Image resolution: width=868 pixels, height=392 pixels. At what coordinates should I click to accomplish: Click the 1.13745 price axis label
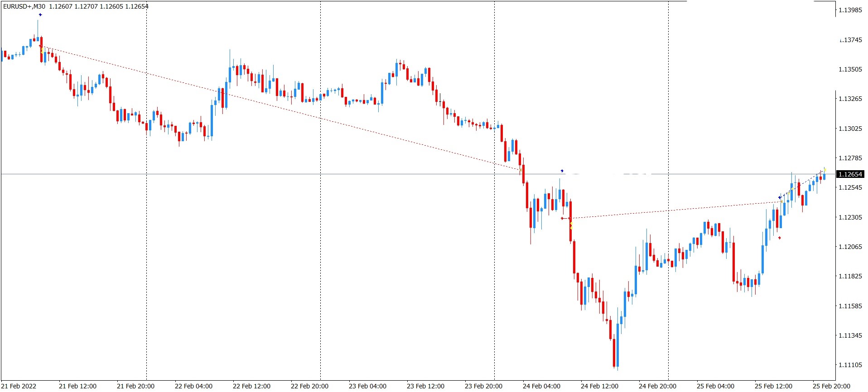[850, 40]
